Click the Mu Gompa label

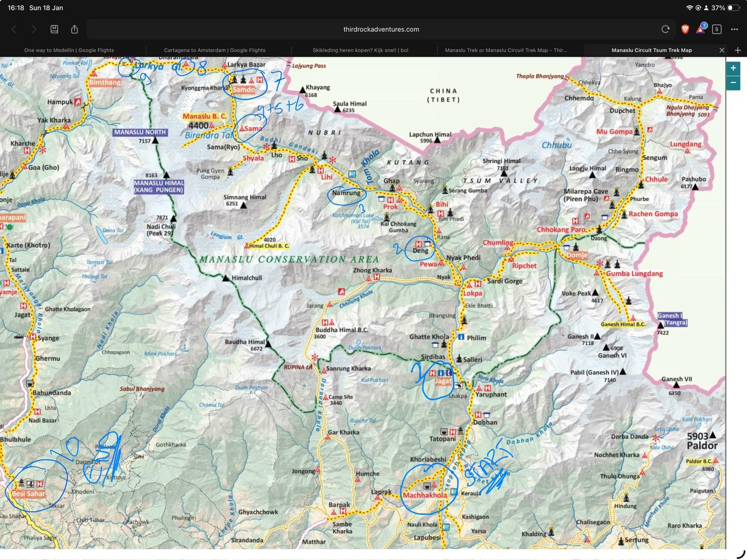(614, 132)
